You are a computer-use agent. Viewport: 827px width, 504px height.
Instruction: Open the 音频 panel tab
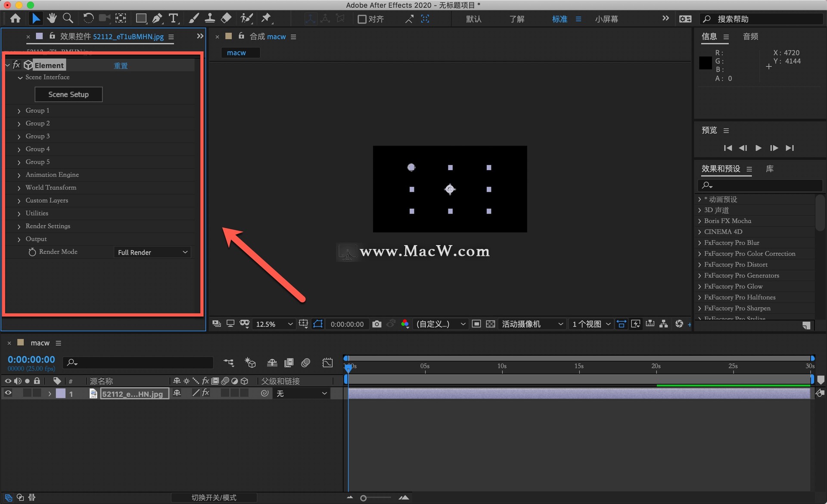pos(750,37)
